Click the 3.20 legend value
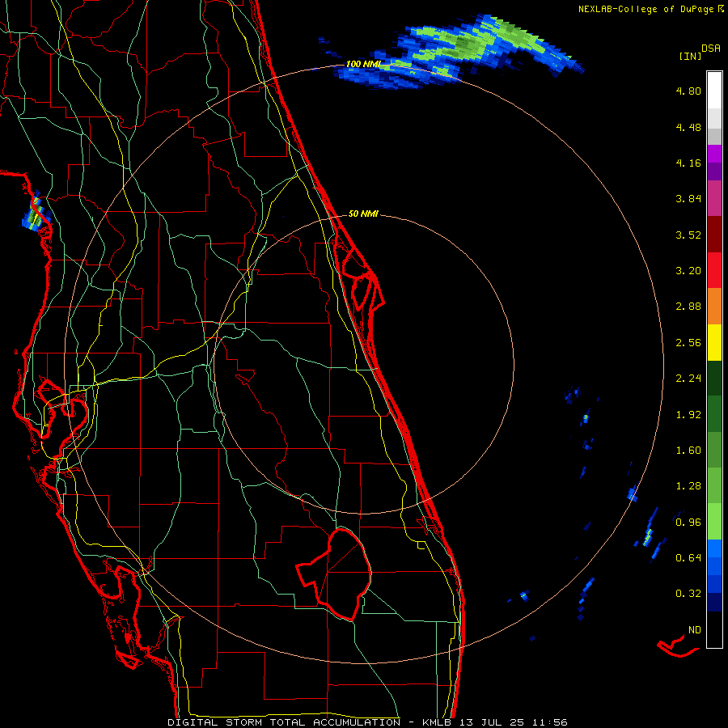 [688, 271]
